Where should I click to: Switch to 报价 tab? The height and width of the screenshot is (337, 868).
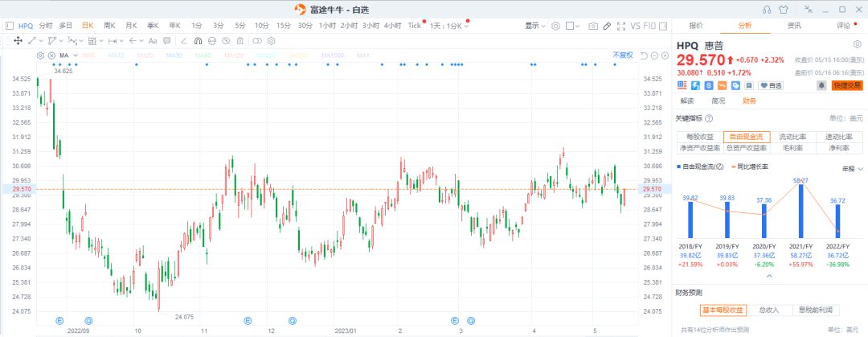696,26
